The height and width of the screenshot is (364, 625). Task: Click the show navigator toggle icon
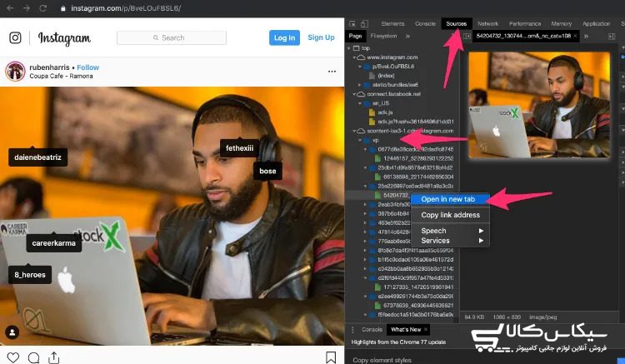click(467, 36)
